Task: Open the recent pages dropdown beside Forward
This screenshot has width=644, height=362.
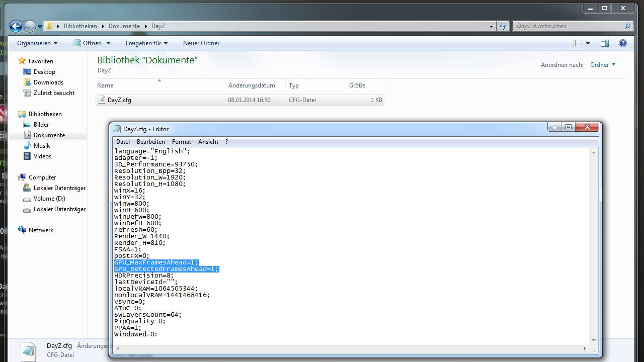Action: point(40,26)
